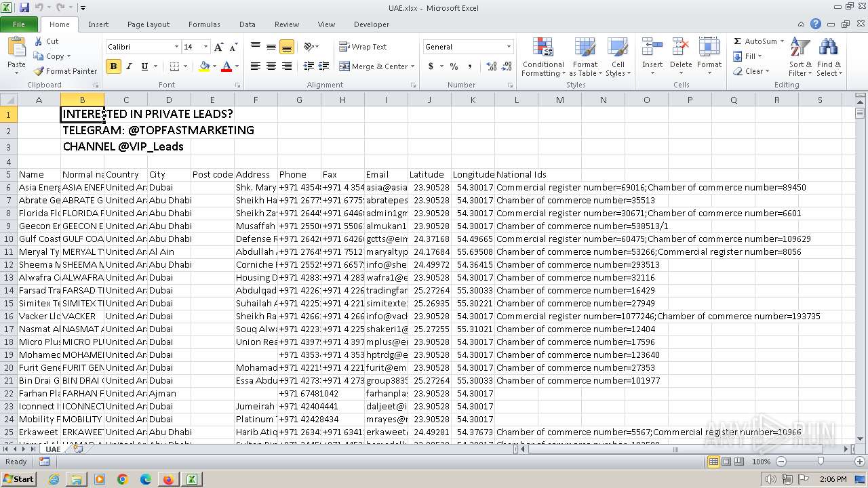The height and width of the screenshot is (488, 868).
Task: Toggle Merge & Center
Action: pyautogui.click(x=373, y=66)
